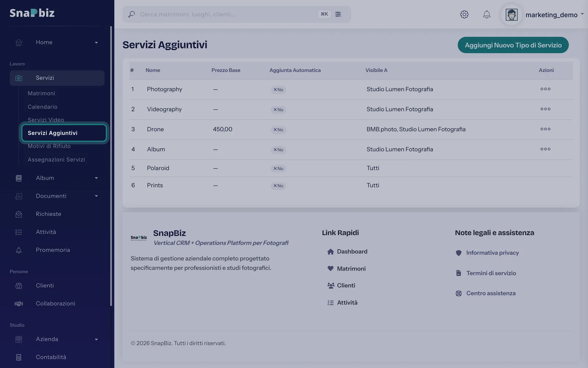Click the sidebar vertical scrollbar

tap(111, 166)
